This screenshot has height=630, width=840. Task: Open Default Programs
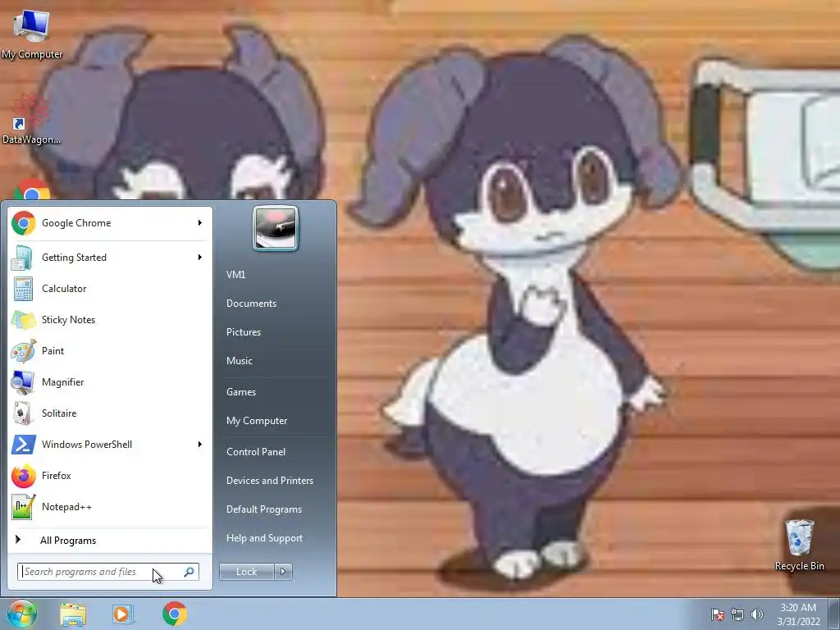coord(264,509)
